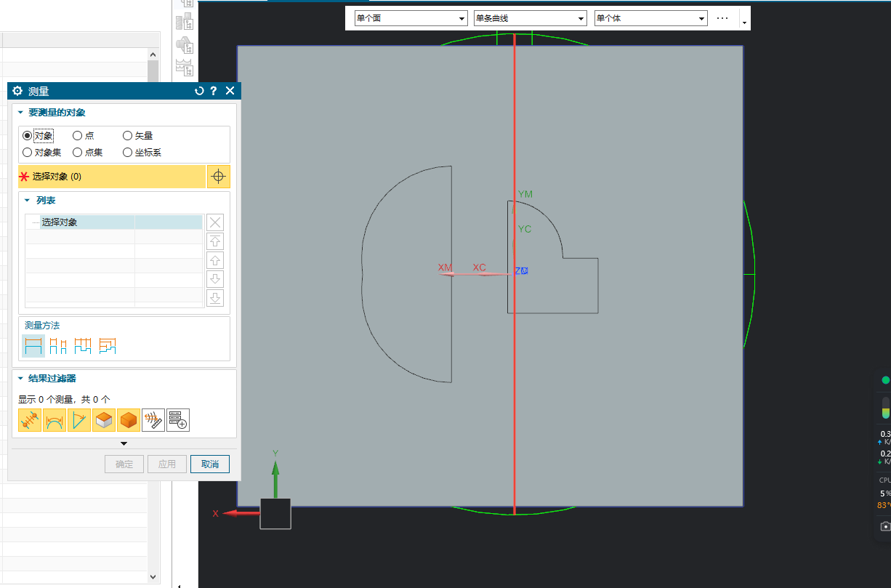Toggle the angle result filter icon
Viewport: 891px width, 588px height.
tap(79, 420)
